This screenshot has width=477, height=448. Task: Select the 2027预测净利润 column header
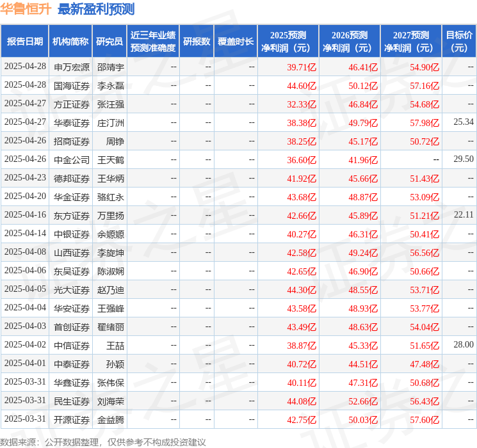point(411,42)
